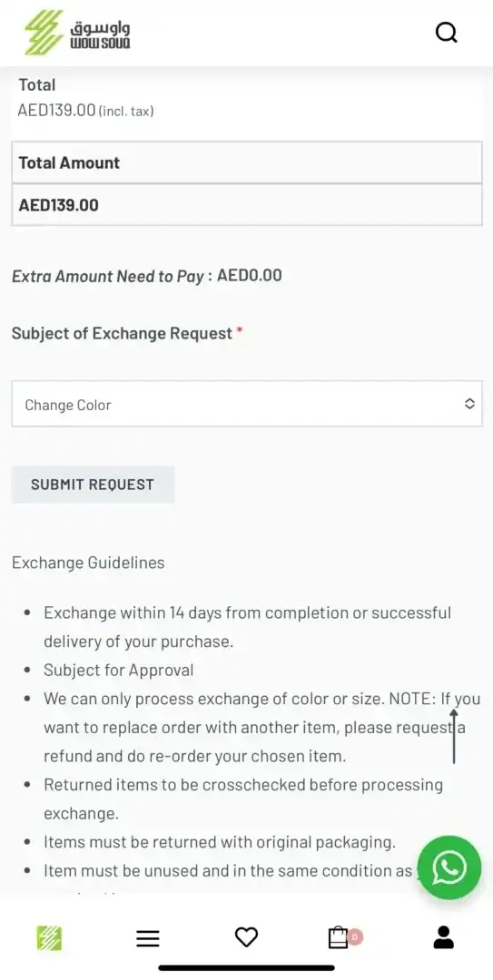Click the Exchange Guidelines heading

click(x=88, y=563)
